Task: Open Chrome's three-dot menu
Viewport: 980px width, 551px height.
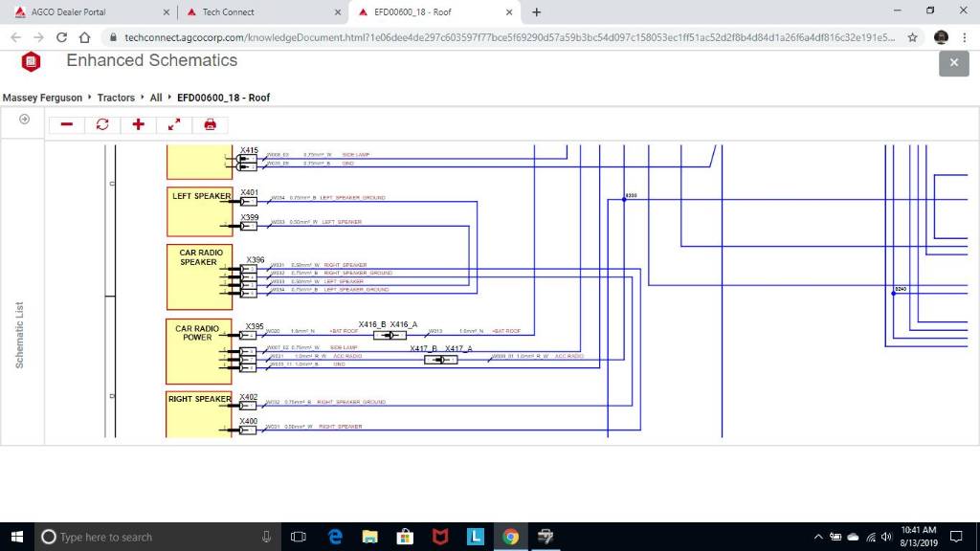Action: pos(965,37)
